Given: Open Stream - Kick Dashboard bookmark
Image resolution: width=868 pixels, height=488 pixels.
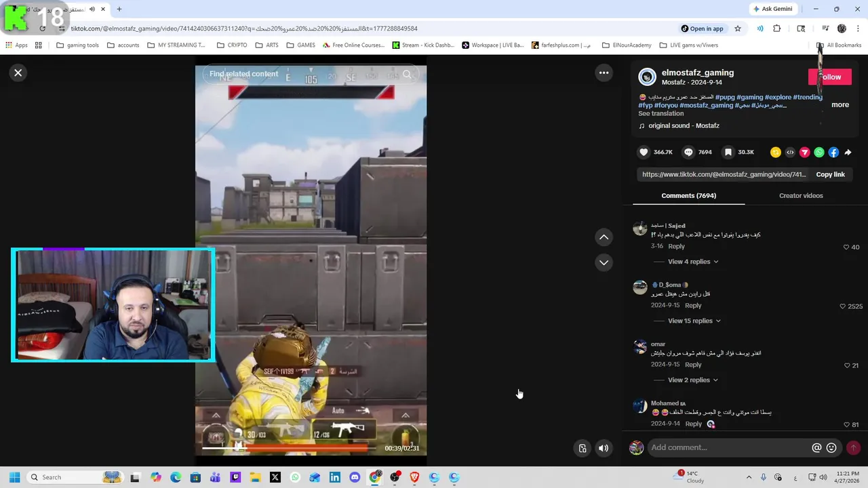Looking at the screenshot, I should click(x=423, y=45).
